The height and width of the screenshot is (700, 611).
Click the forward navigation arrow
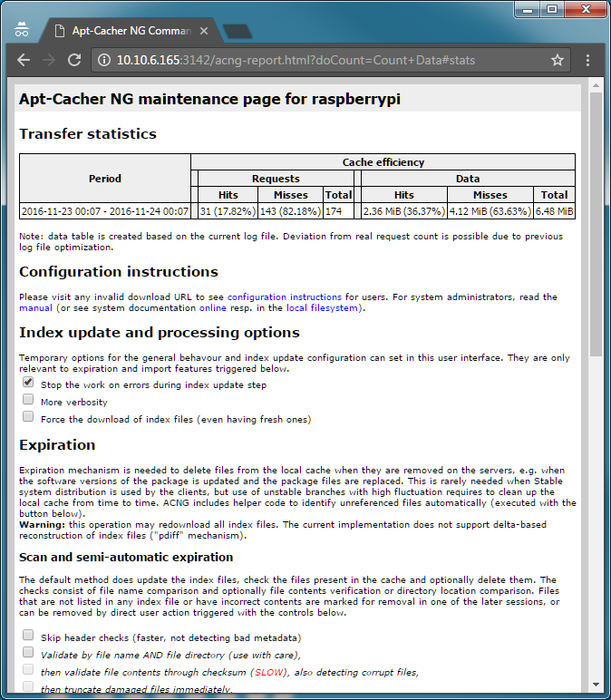click(x=49, y=60)
